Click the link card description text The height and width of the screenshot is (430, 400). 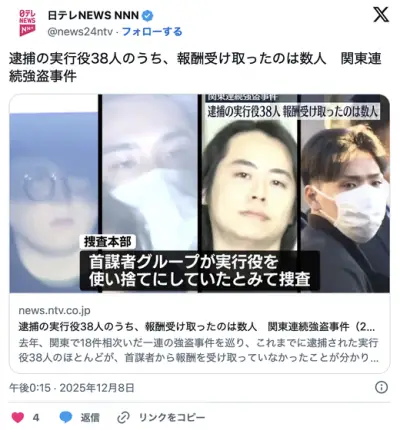pos(199,350)
